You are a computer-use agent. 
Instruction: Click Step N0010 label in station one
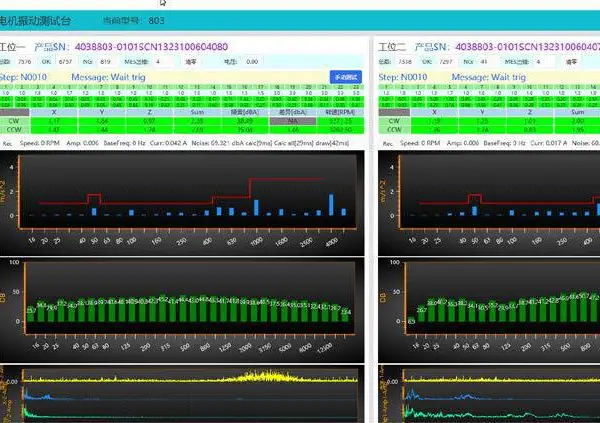click(x=23, y=77)
